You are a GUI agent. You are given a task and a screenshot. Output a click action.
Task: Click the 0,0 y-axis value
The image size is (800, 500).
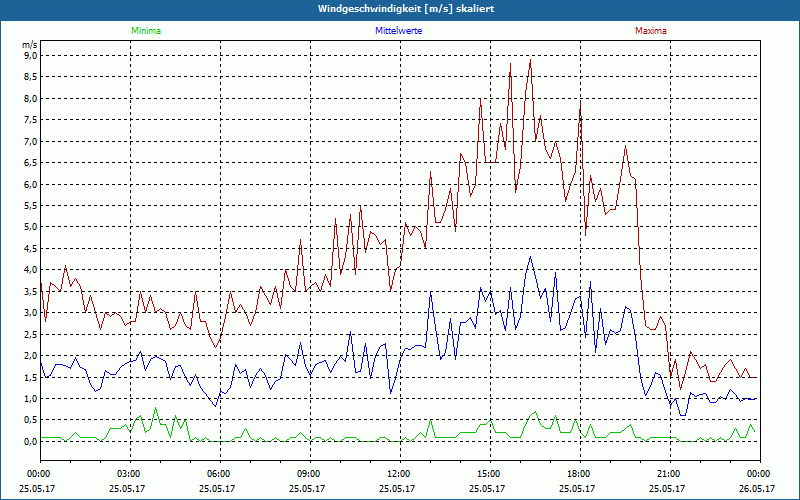31,441
